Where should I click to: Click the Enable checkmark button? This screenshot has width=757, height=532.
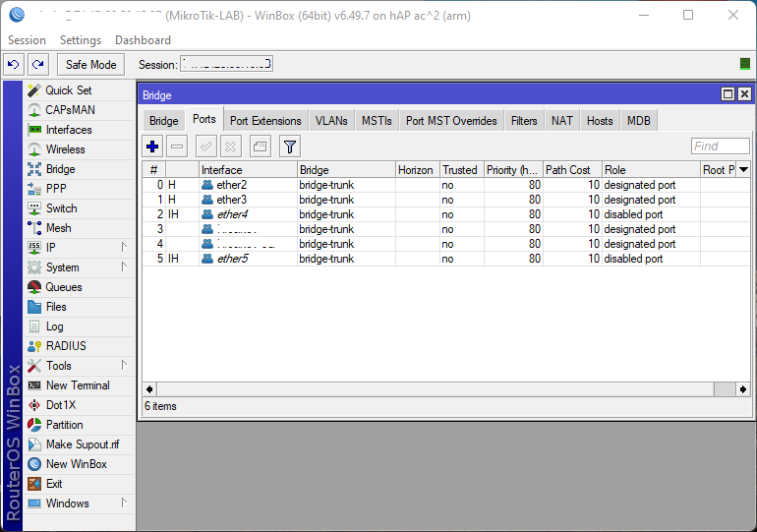(206, 147)
